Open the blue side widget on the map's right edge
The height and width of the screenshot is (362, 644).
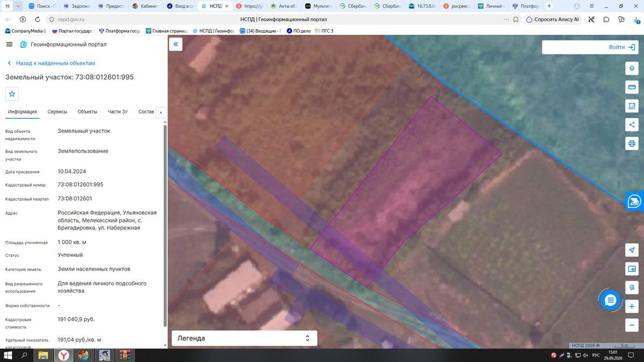pyautogui.click(x=634, y=201)
